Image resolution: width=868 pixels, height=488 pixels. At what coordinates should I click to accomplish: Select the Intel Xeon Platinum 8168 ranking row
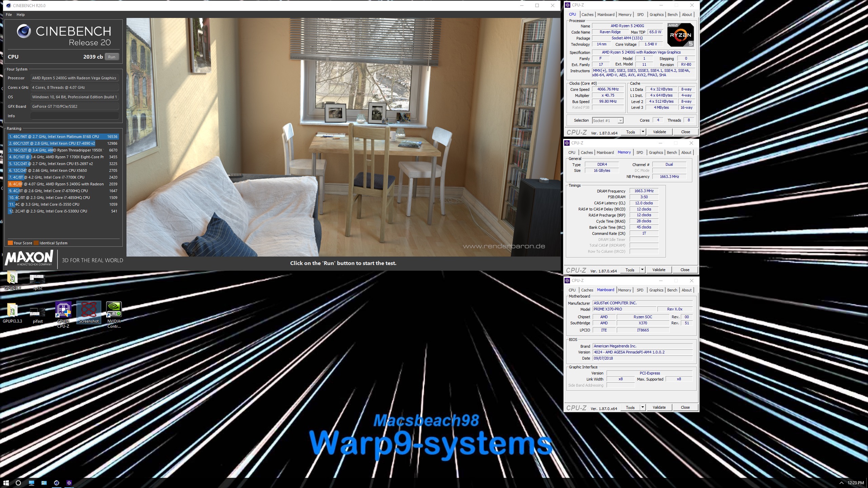(x=63, y=137)
